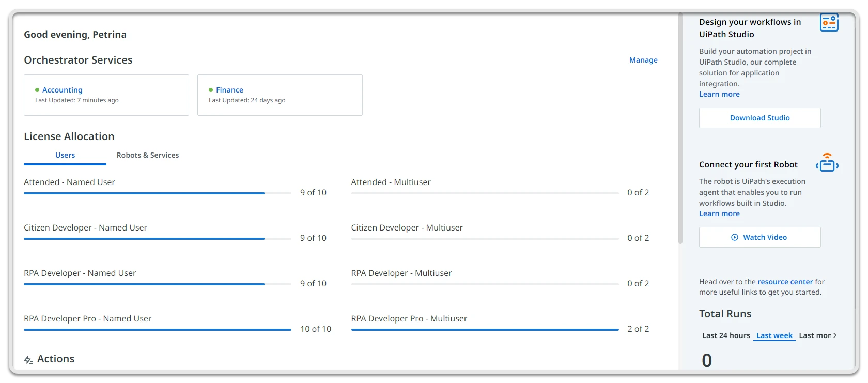
Task: Click the main panel vertical scrollbar
Action: 680,129
